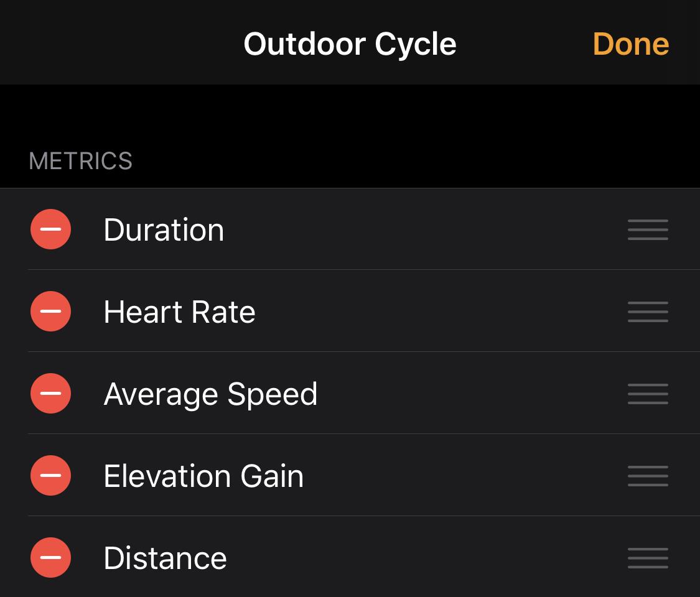
Task: Click the Heart Rate reorder grip lines
Action: tap(648, 312)
